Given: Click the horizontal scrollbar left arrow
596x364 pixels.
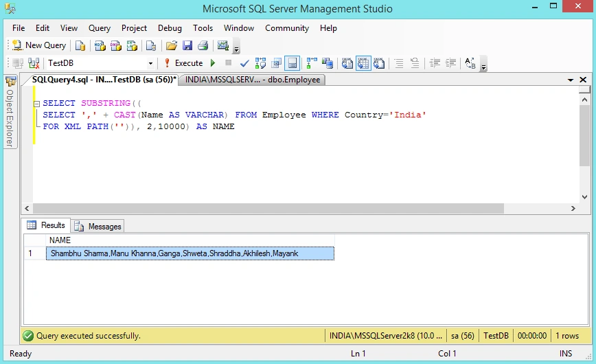Looking at the screenshot, I should tap(27, 208).
